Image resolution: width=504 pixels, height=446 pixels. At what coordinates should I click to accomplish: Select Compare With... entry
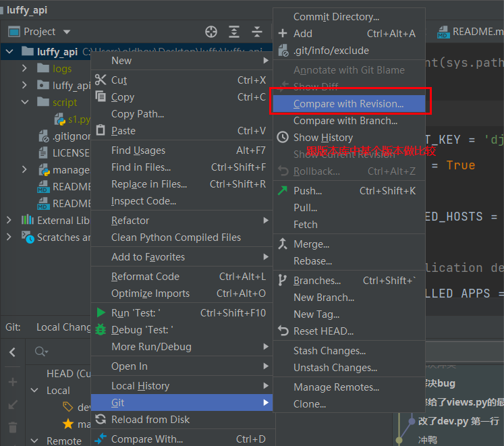[182, 439]
